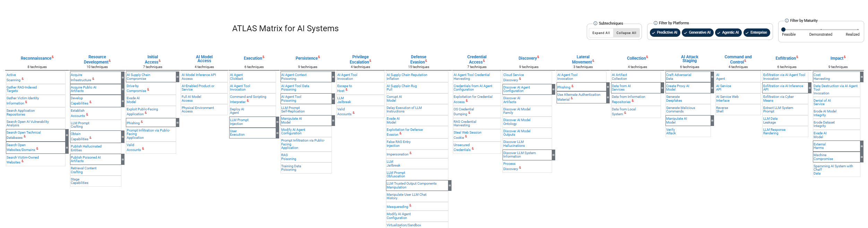Expand subtechniques of Acquire Infrastructure

click(x=123, y=77)
